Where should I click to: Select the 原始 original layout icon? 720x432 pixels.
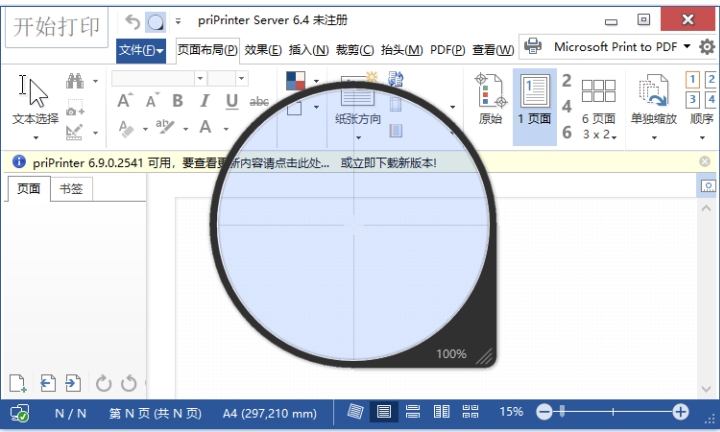[x=490, y=100]
